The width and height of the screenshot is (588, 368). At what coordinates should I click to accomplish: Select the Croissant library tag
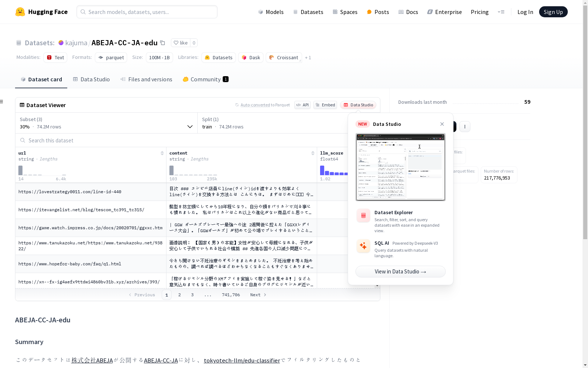click(284, 57)
